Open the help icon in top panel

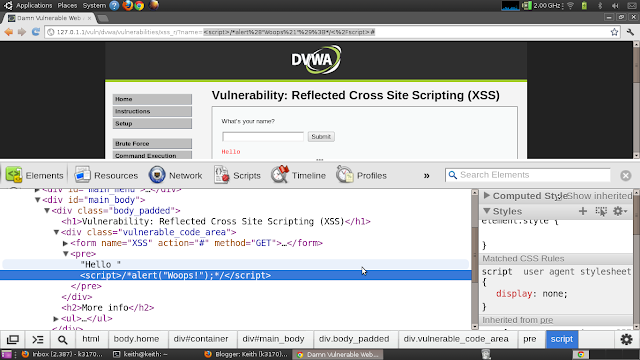pyautogui.click(x=114, y=5)
